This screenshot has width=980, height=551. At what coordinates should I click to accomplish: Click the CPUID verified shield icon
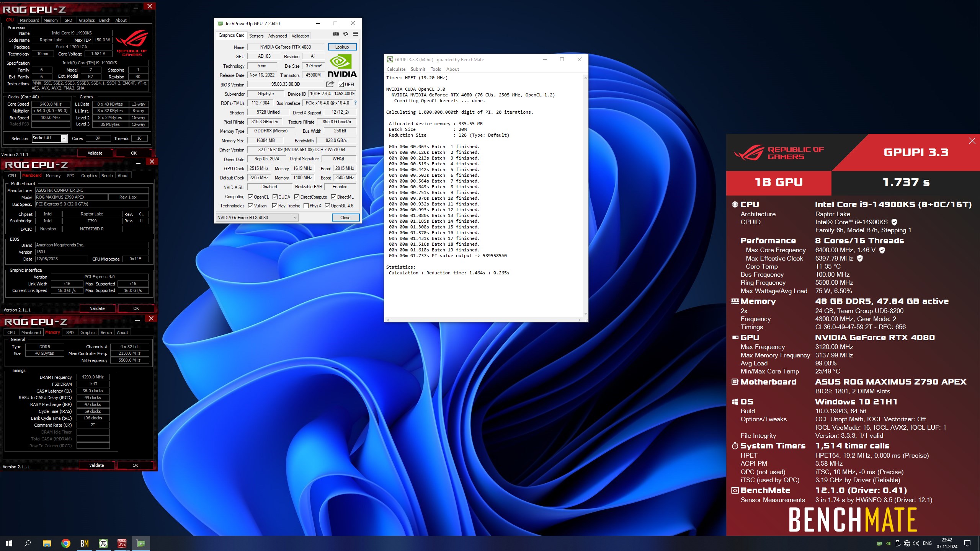[894, 222]
